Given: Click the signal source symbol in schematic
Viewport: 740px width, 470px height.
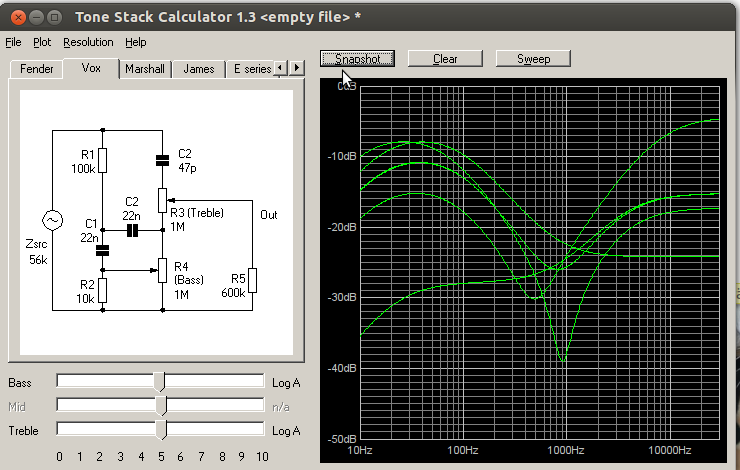Looking at the screenshot, I should tap(52, 220).
